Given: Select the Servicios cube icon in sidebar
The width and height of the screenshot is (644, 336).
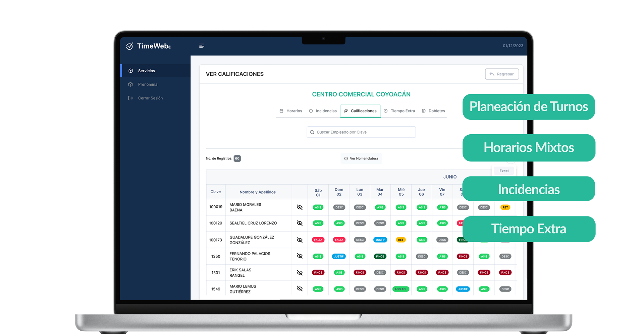Looking at the screenshot, I should click(131, 71).
